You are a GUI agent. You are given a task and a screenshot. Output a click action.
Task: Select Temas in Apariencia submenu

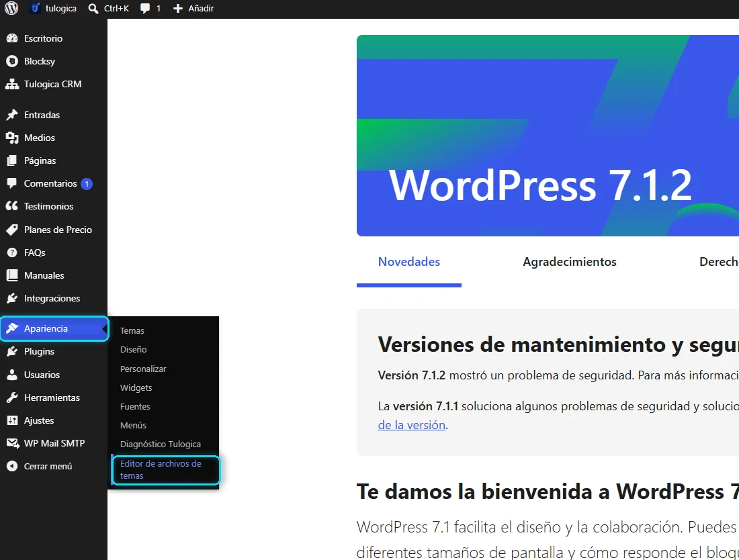pyautogui.click(x=132, y=330)
